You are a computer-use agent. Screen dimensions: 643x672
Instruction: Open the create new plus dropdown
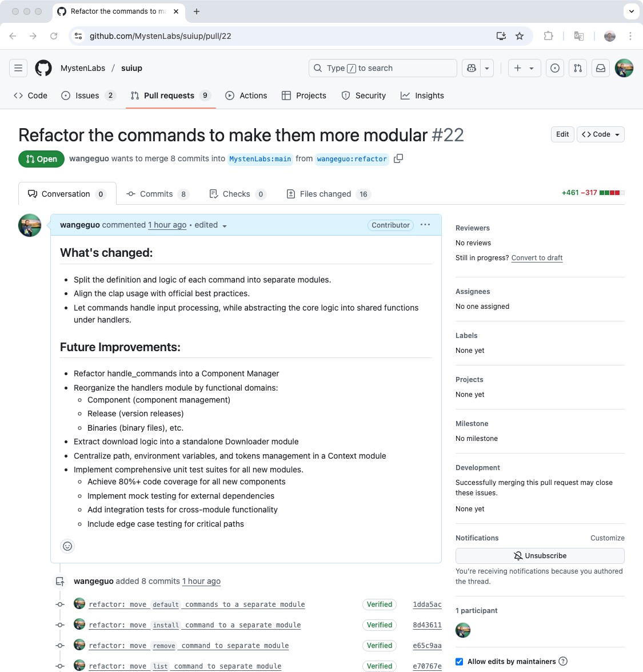click(524, 68)
